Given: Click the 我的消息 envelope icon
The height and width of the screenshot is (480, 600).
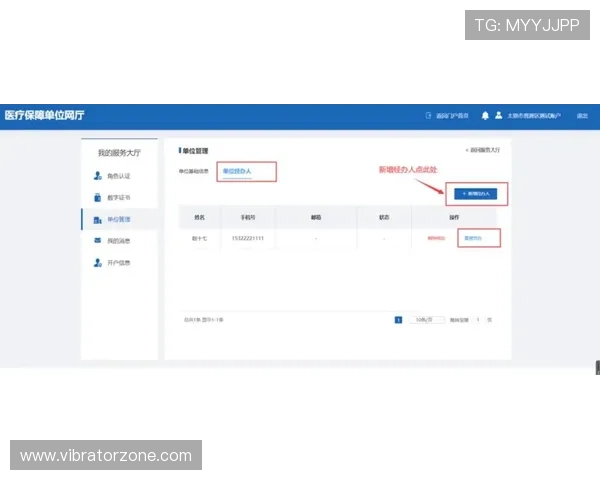Looking at the screenshot, I should [97, 241].
